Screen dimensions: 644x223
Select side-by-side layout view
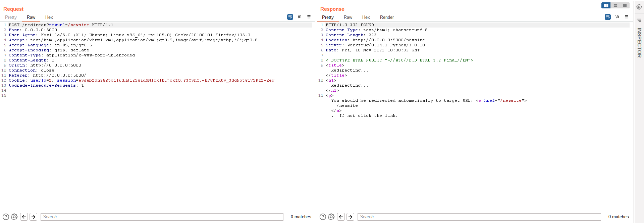[606, 5]
